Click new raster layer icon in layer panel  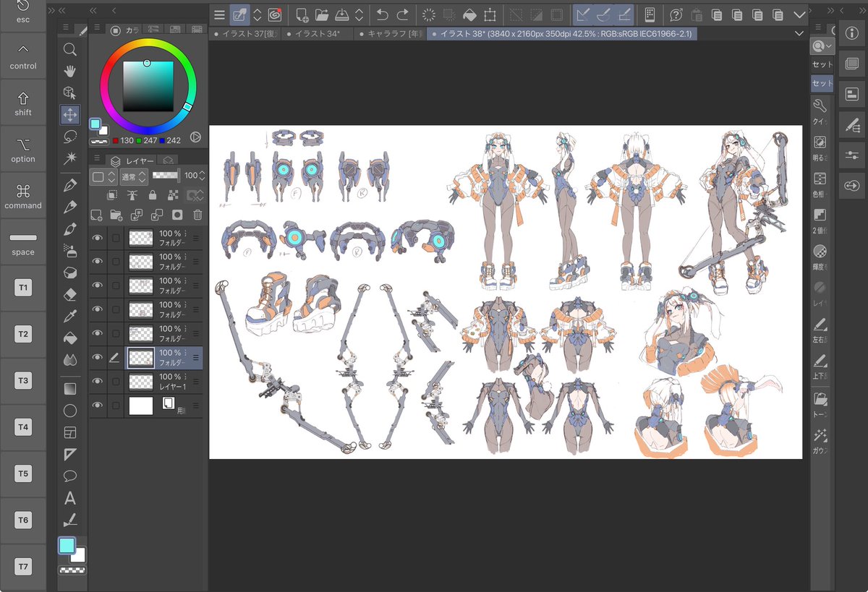tap(95, 215)
